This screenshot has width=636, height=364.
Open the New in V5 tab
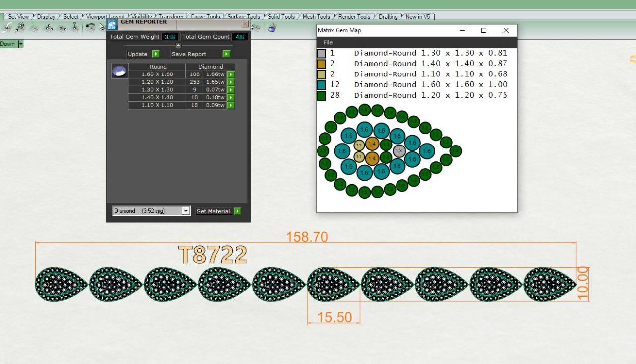418,17
